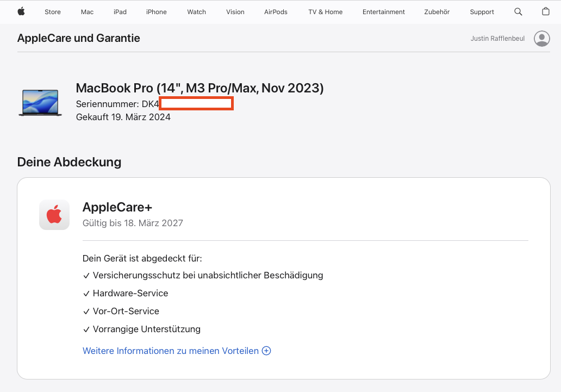Click the red AppleCare+ apple icon
561x392 pixels.
pyautogui.click(x=54, y=215)
